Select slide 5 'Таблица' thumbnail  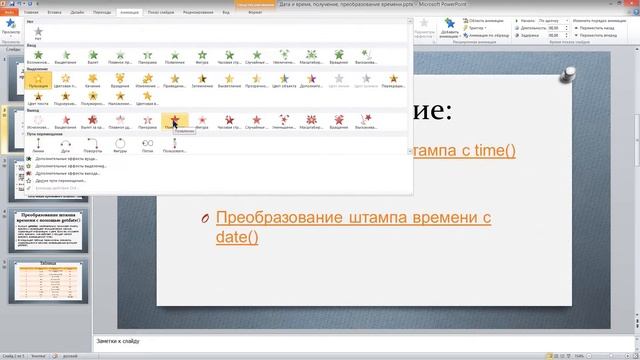pos(48,281)
